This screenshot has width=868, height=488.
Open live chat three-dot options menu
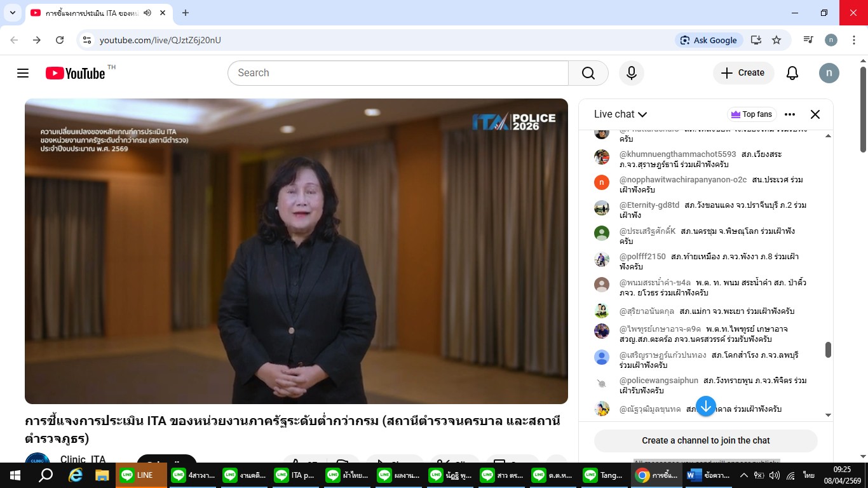coord(790,114)
